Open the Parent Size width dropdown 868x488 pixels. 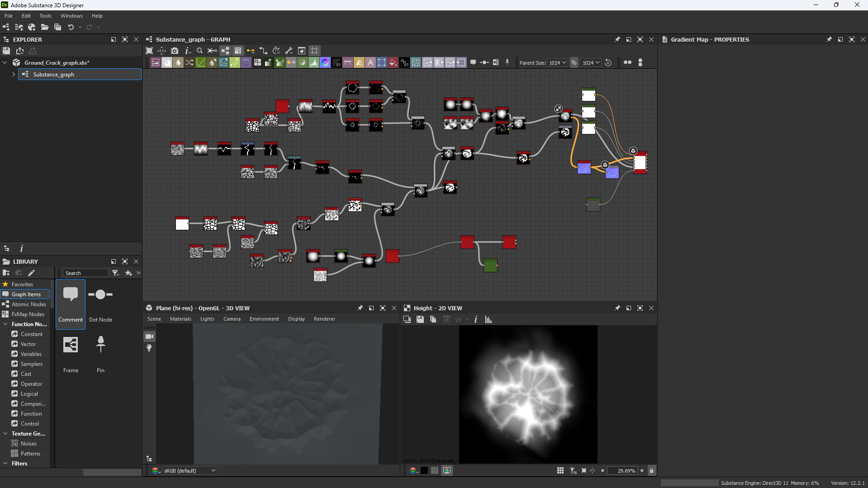[x=557, y=63]
